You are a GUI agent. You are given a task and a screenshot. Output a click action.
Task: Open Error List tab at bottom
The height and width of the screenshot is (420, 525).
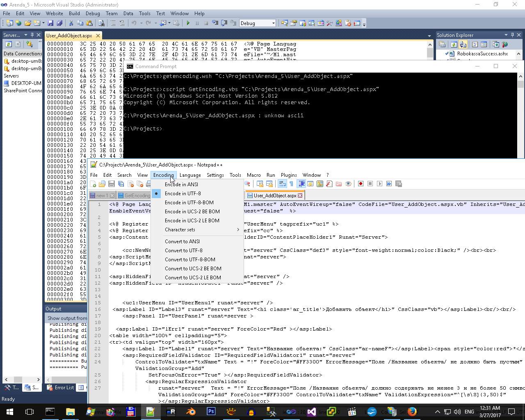(x=61, y=388)
